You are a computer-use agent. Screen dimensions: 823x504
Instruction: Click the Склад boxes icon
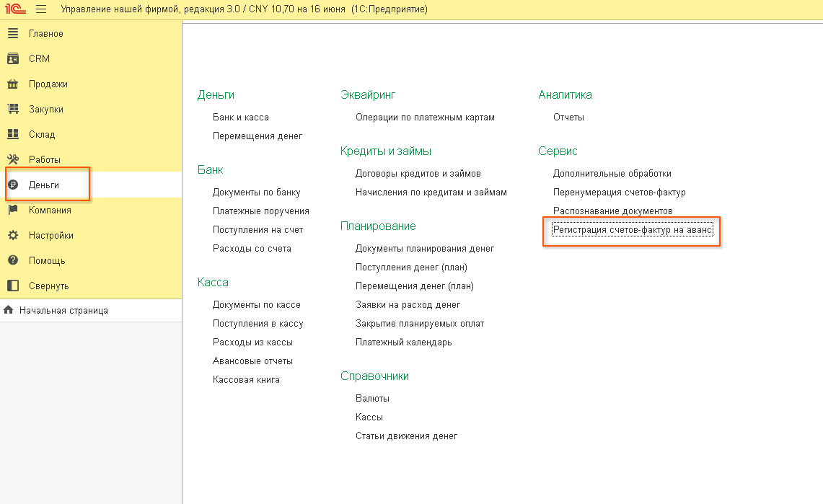click(x=13, y=134)
